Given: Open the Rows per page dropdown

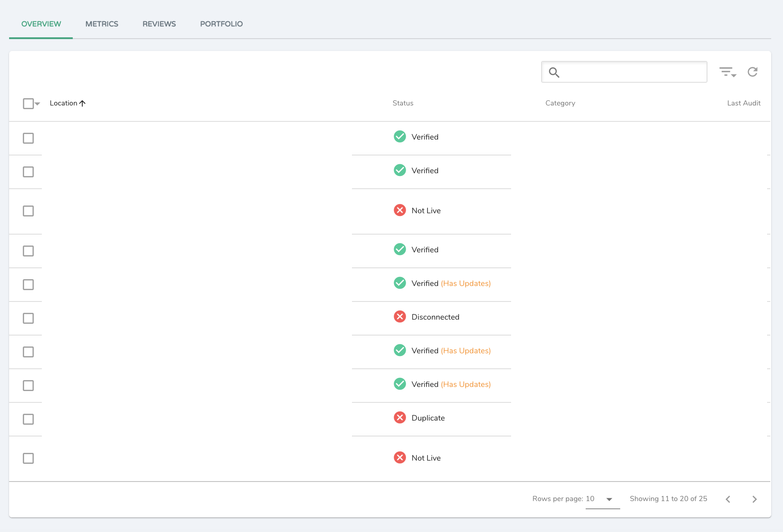Looking at the screenshot, I should [608, 499].
